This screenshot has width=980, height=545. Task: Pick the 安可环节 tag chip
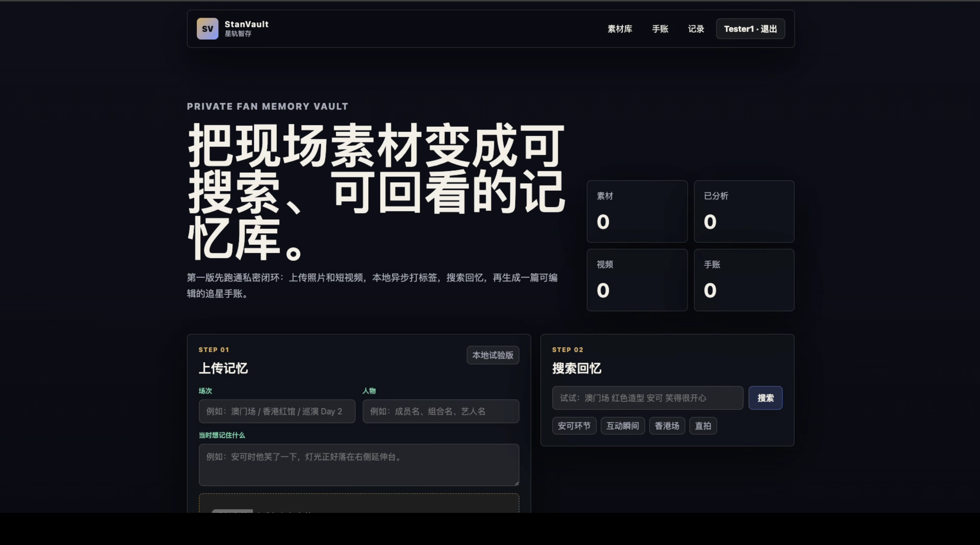tap(574, 425)
